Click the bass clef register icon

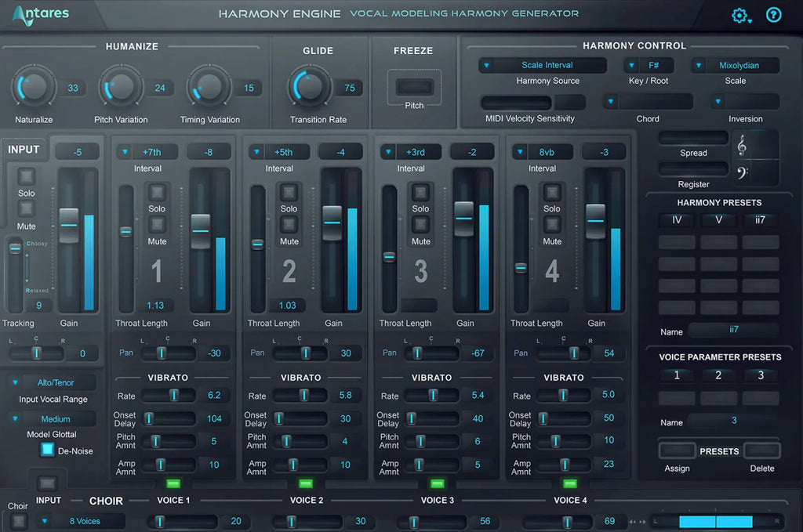click(742, 173)
